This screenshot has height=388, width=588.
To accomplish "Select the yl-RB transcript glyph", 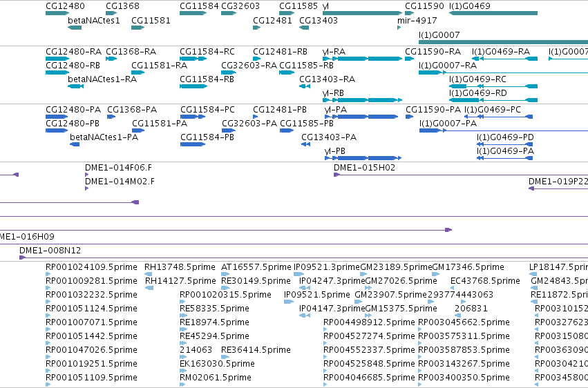I will [362, 100].
